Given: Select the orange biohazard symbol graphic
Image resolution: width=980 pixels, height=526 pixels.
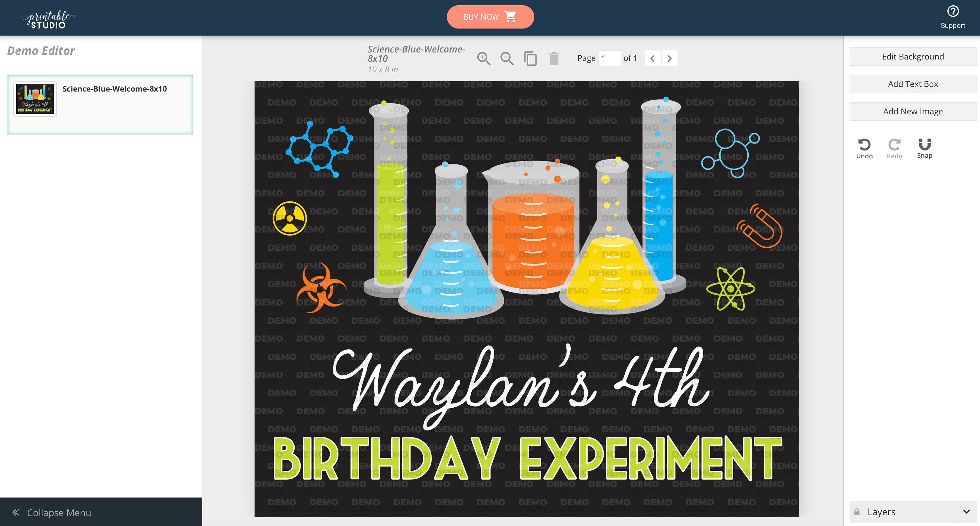Looking at the screenshot, I should pos(321,287).
